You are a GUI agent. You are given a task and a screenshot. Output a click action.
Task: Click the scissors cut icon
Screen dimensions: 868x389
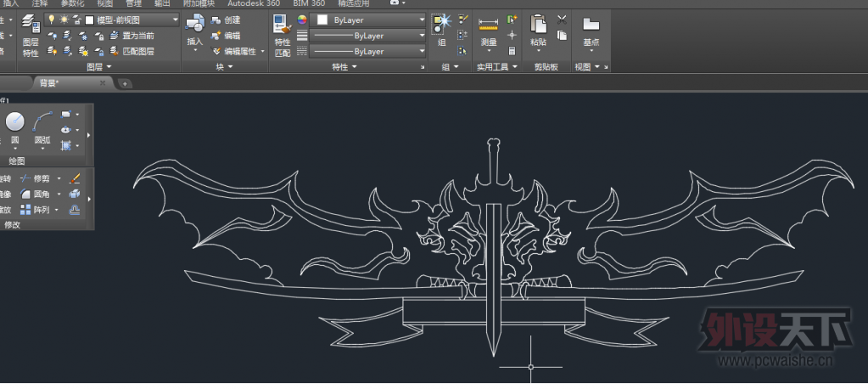coord(562,20)
